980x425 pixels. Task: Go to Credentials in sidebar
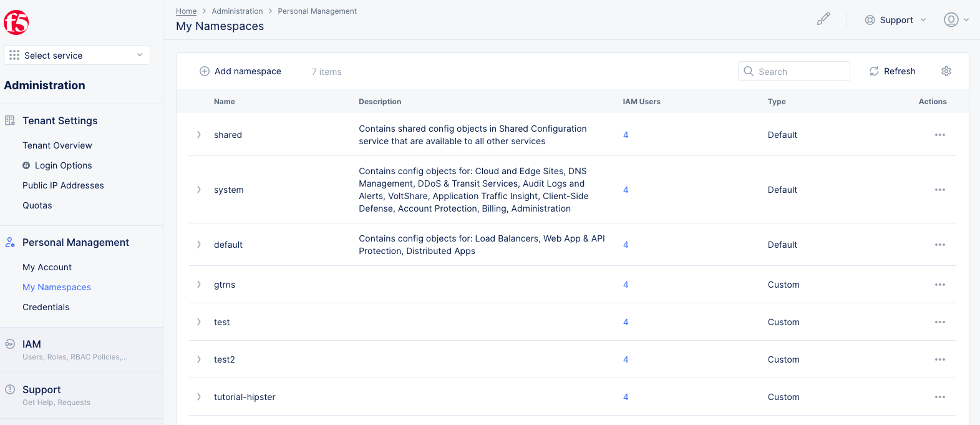point(46,307)
